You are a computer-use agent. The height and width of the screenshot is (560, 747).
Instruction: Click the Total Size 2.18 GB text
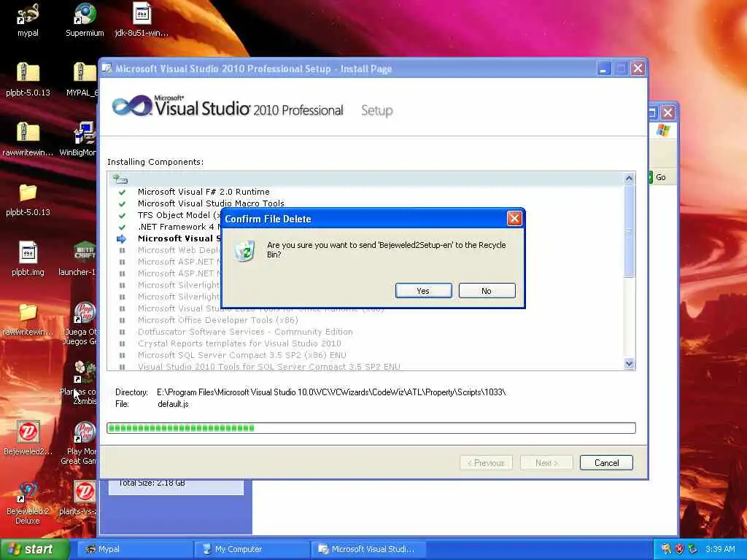(x=151, y=483)
